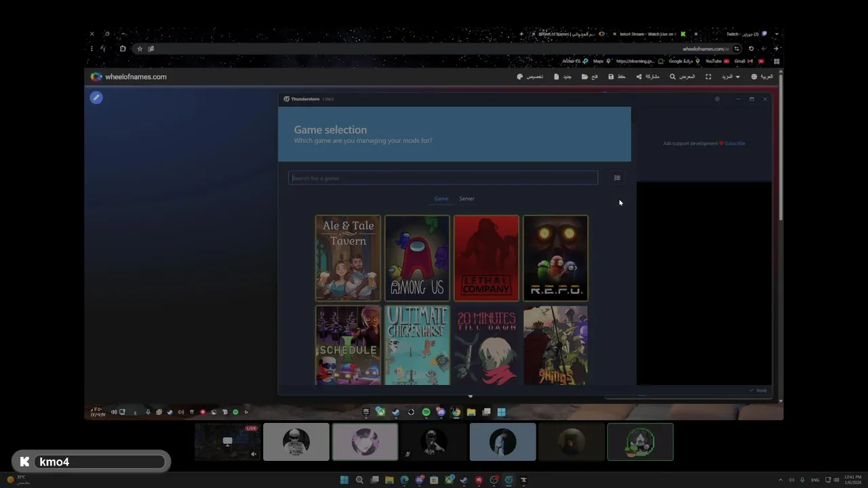Click the جديد new file button
The image size is (868, 488).
(x=563, y=77)
